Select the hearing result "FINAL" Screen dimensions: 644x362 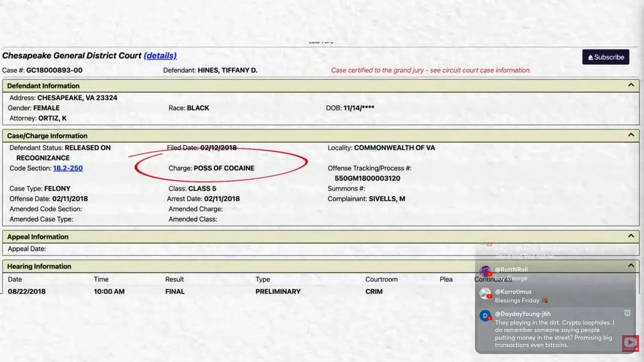point(175,291)
